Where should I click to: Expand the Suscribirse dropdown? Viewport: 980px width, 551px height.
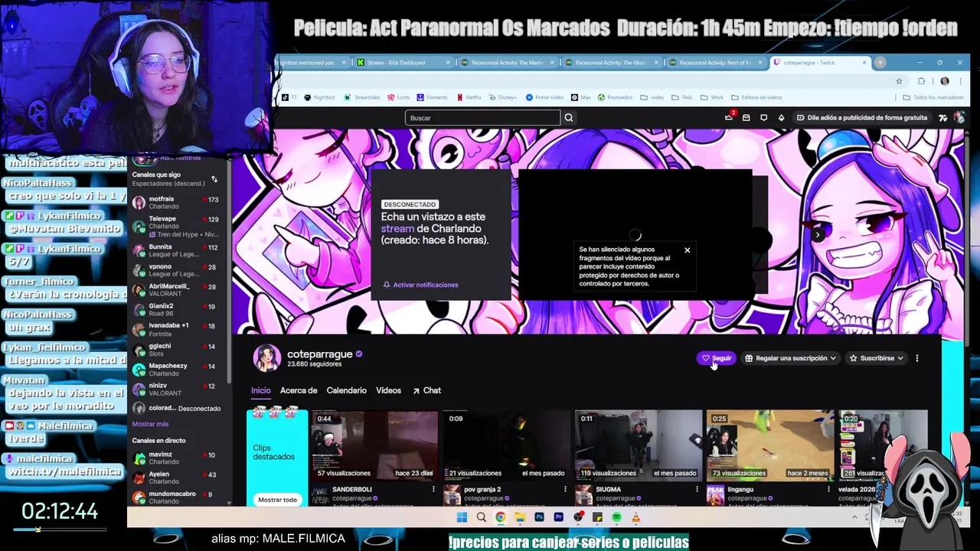[876, 358]
